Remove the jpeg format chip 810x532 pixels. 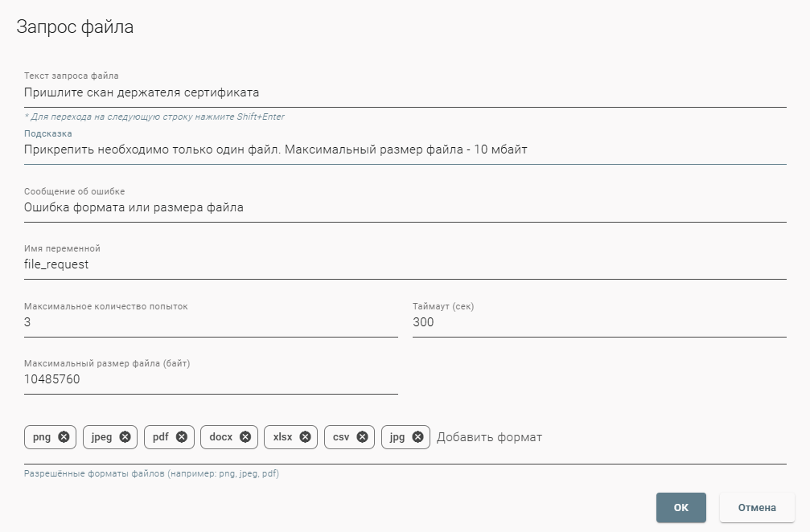pos(125,437)
